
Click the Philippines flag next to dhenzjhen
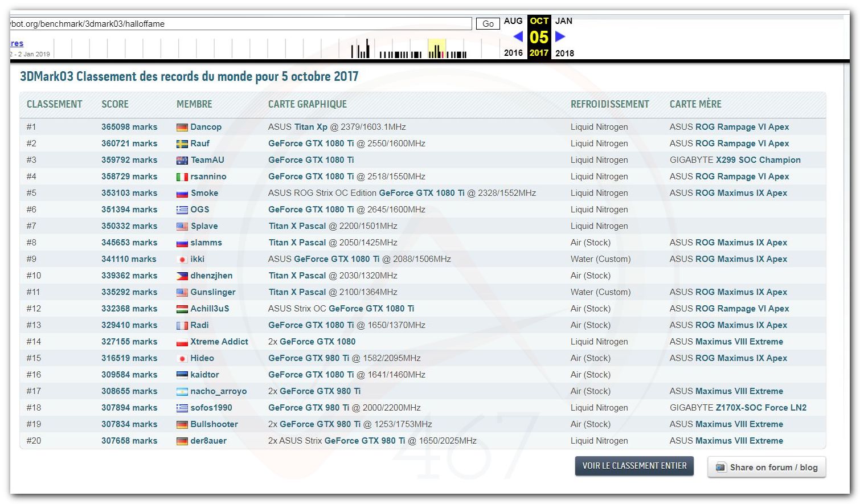coord(182,276)
